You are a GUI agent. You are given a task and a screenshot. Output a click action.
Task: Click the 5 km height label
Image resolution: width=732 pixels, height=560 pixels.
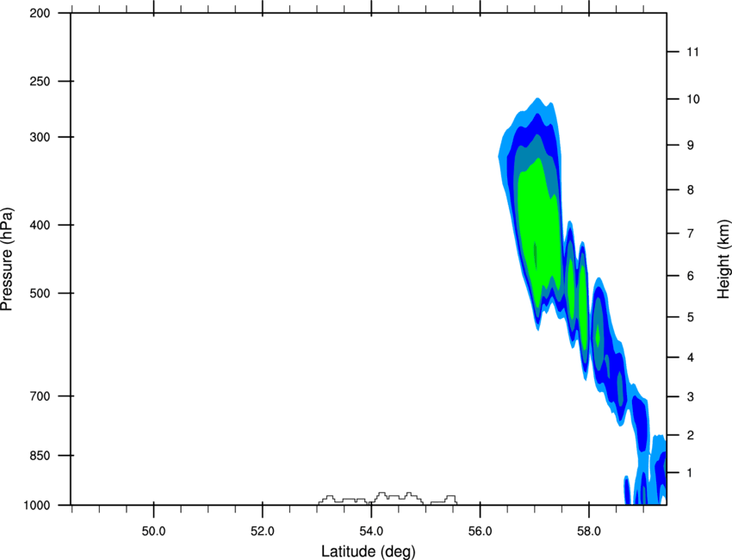(x=691, y=318)
